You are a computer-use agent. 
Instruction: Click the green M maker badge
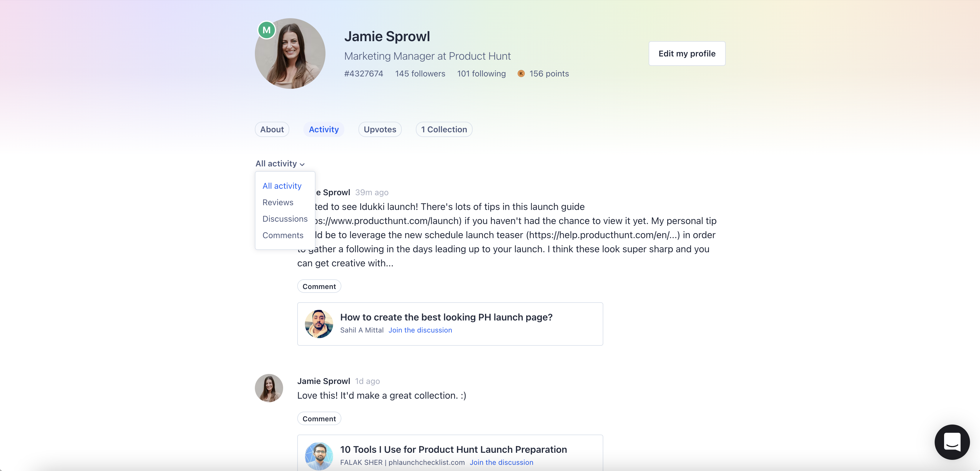point(266,30)
